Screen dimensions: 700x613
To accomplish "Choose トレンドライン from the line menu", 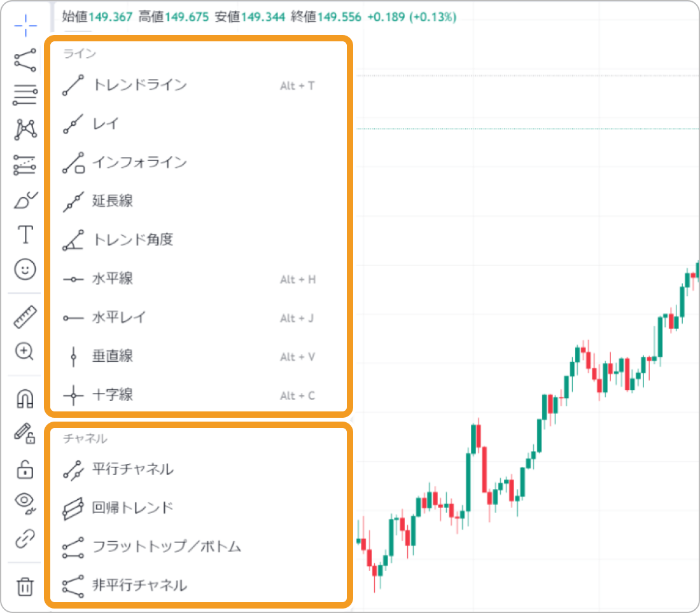I will pos(140,85).
